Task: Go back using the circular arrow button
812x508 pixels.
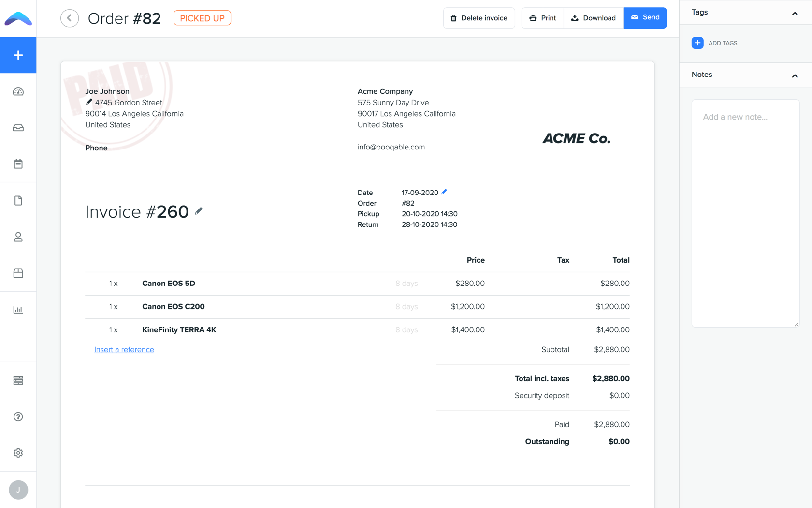Action: [x=70, y=18]
